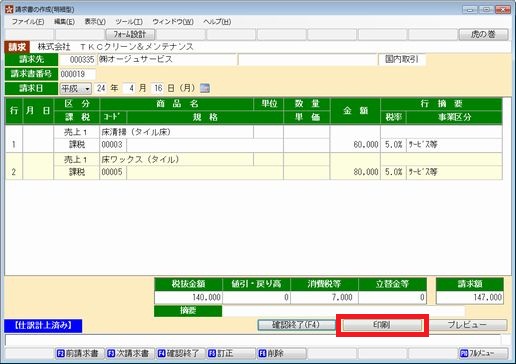This screenshot has height=364, width=516.
Task: Click 売上１ category in row 1
Action: (76, 132)
